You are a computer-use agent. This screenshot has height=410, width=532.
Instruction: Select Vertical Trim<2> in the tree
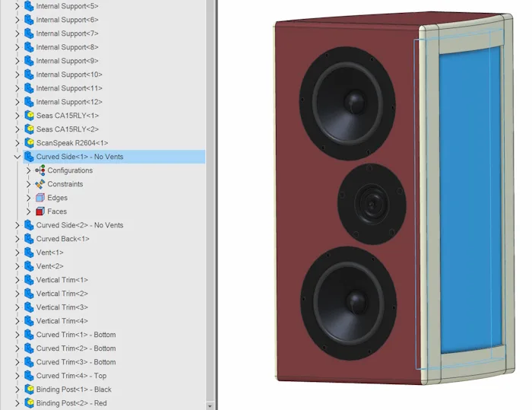[x=62, y=294]
